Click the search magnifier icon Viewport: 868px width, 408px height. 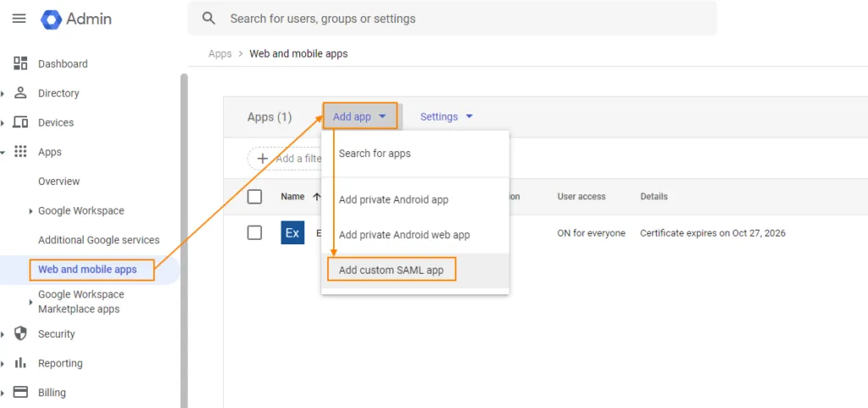point(209,19)
